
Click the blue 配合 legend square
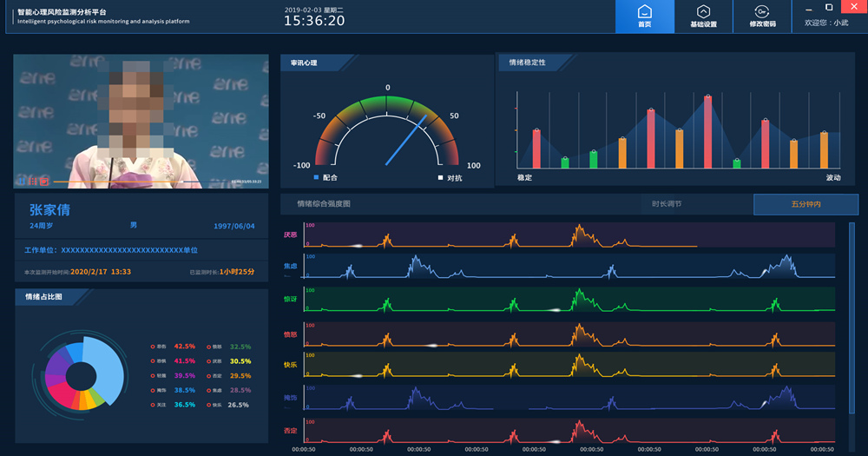click(x=316, y=177)
